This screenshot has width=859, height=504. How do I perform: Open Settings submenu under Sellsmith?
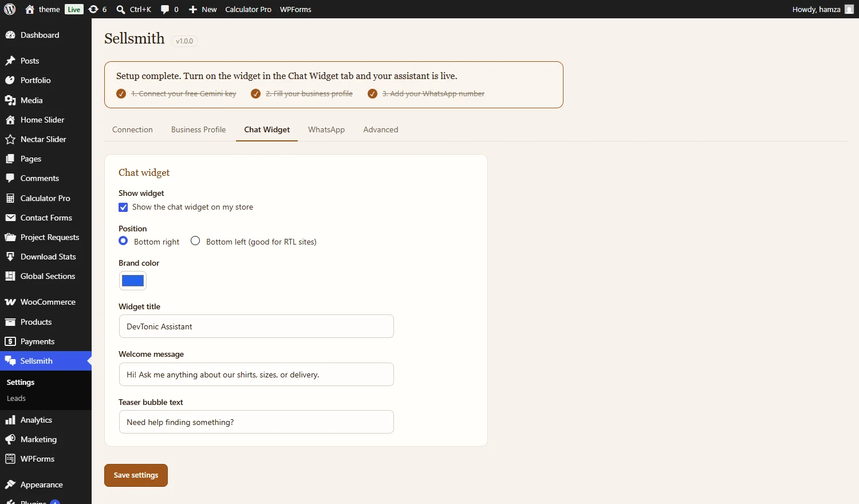[x=21, y=383]
